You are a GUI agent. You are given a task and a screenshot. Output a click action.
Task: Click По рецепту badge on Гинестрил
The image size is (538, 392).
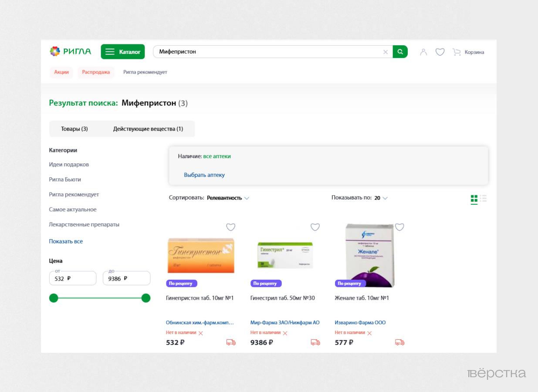click(x=266, y=284)
